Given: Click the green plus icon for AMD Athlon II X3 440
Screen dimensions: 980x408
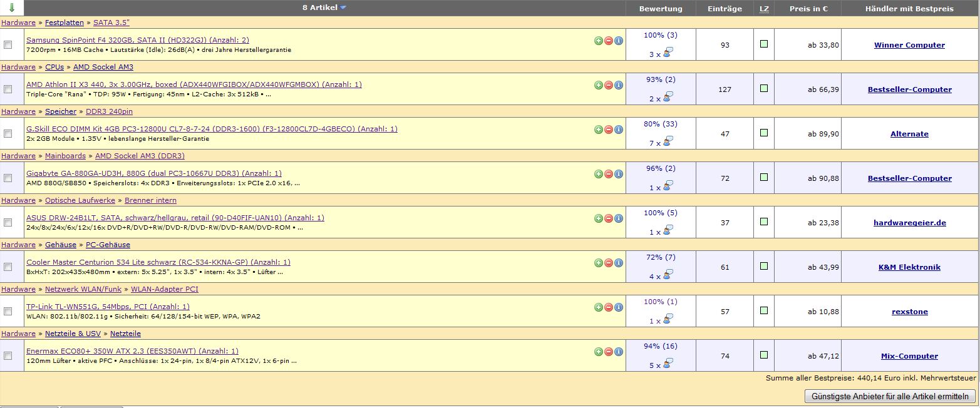Looking at the screenshot, I should [x=599, y=85].
